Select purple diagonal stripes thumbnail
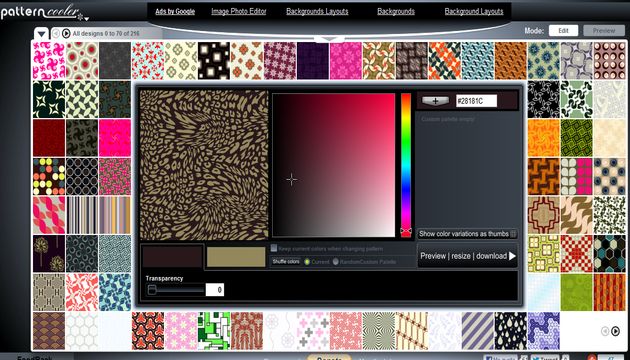This screenshot has width=630, height=360. tap(477, 331)
